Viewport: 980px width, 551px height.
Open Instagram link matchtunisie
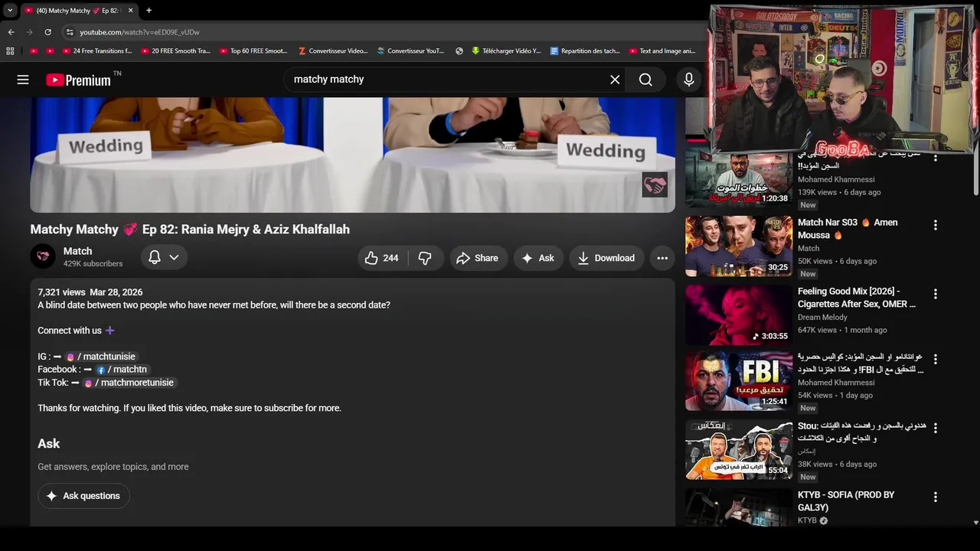coord(100,357)
